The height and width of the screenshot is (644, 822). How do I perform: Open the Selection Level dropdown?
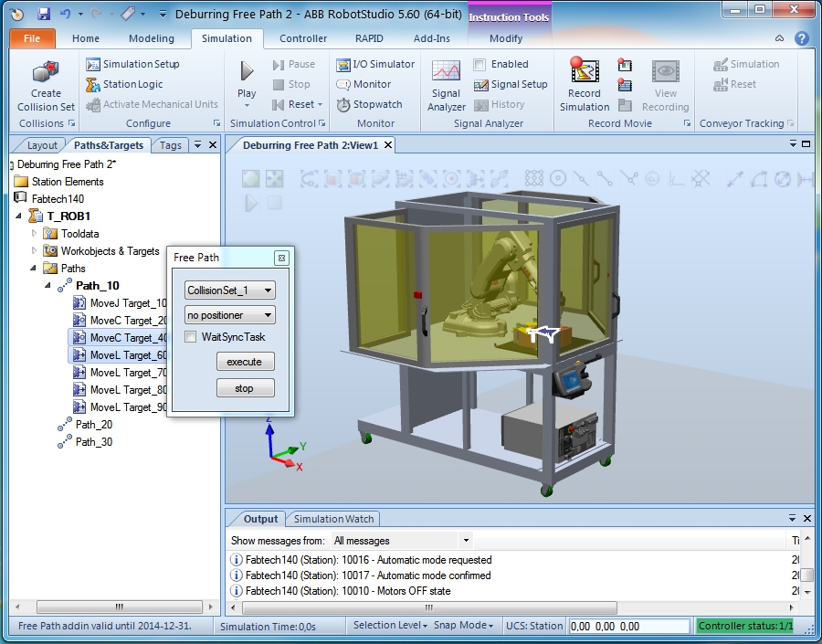pyautogui.click(x=390, y=626)
